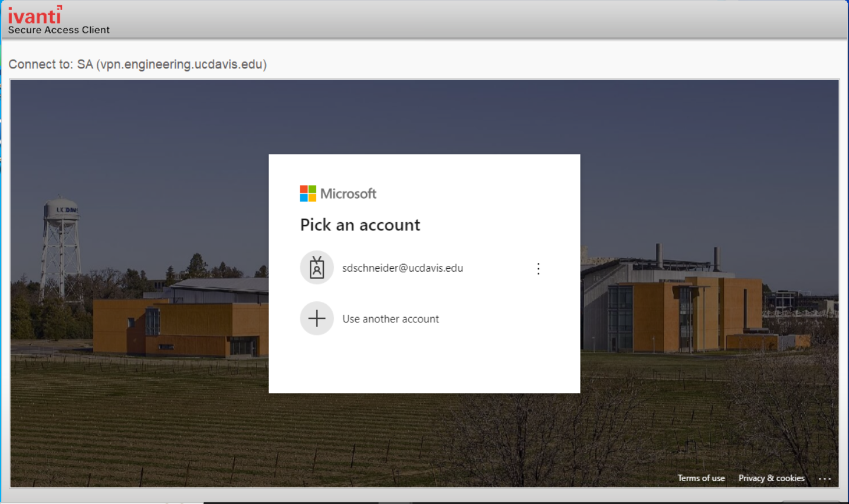Click Use another account
This screenshot has height=504, width=849.
point(391,318)
